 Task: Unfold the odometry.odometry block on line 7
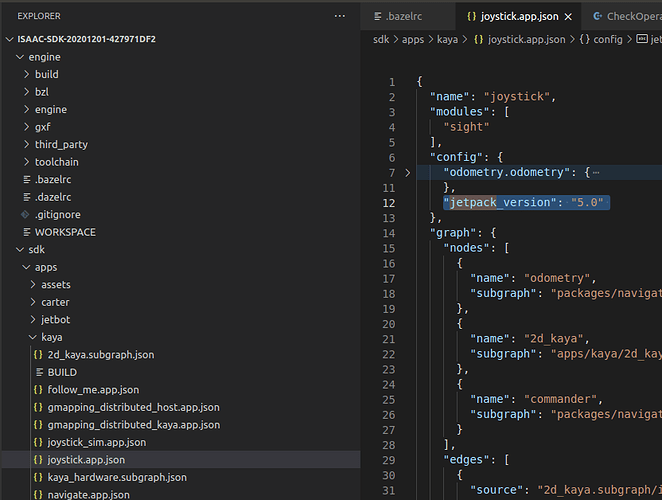[407, 173]
